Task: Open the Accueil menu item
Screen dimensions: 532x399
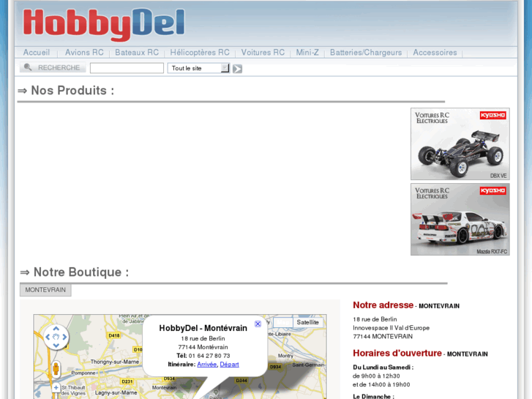Action: [x=37, y=53]
